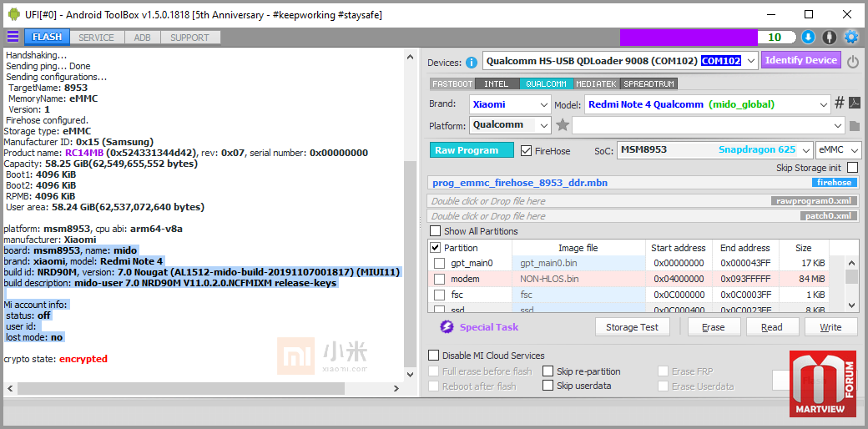The image size is (868, 429).
Task: Select the FASTBOOT chipset tab
Action: coord(452,84)
